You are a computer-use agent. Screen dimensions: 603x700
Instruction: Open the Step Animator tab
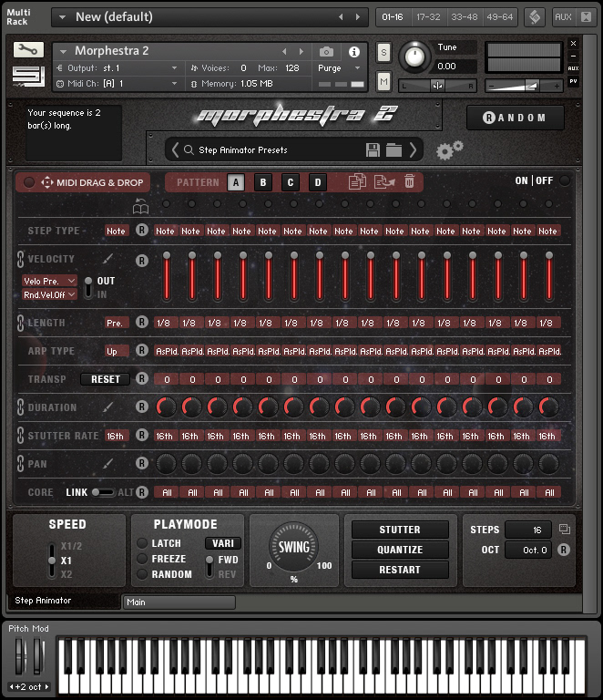point(65,601)
